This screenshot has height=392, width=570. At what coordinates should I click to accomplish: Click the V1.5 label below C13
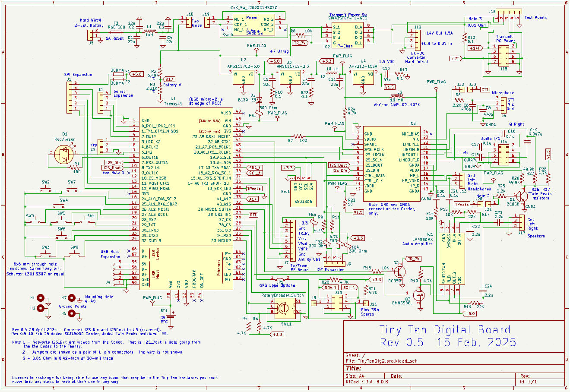click(x=389, y=87)
